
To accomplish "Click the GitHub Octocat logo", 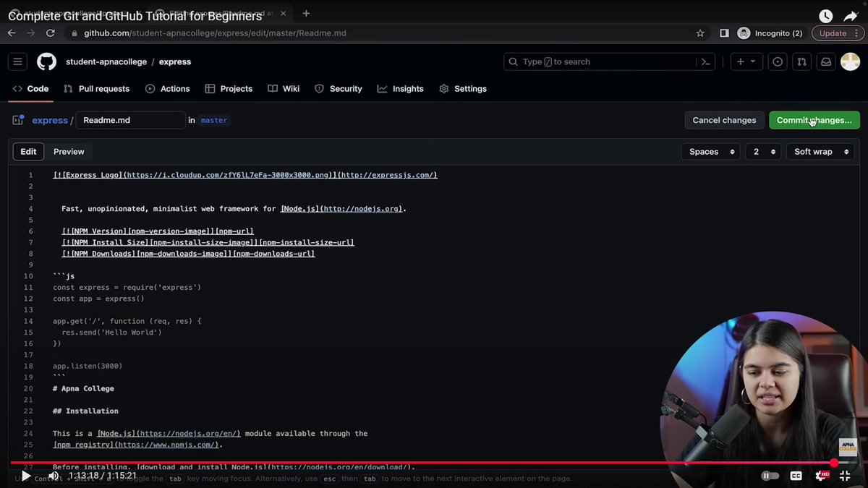I will tap(46, 61).
